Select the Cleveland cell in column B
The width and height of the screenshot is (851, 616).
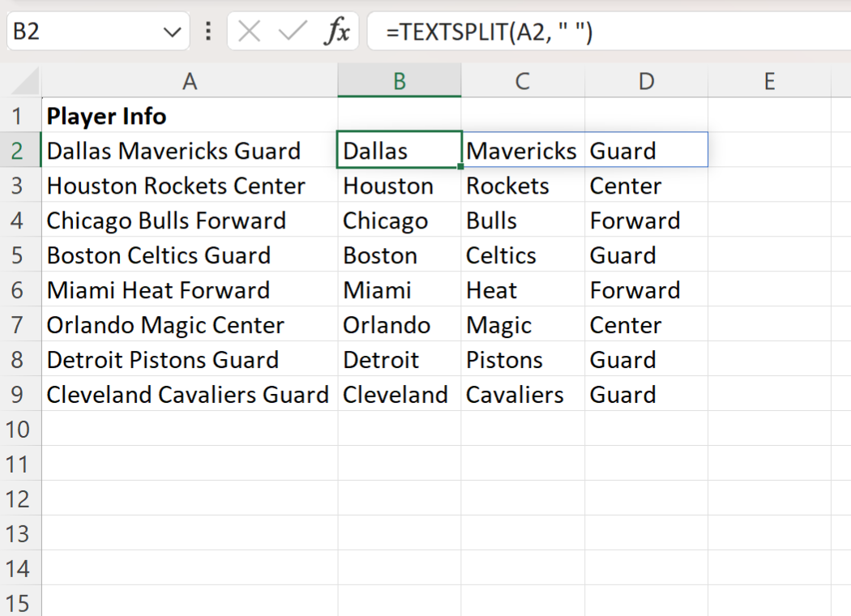(399, 396)
